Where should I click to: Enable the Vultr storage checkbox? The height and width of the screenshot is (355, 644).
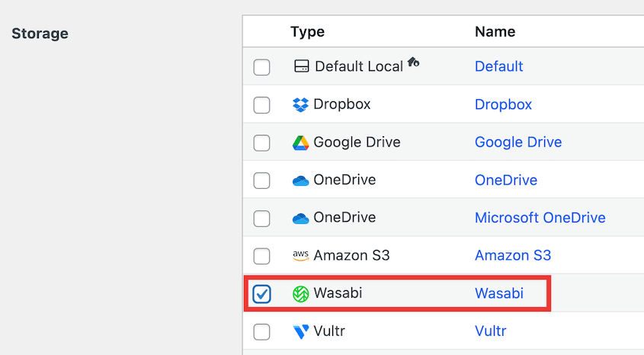(x=261, y=331)
